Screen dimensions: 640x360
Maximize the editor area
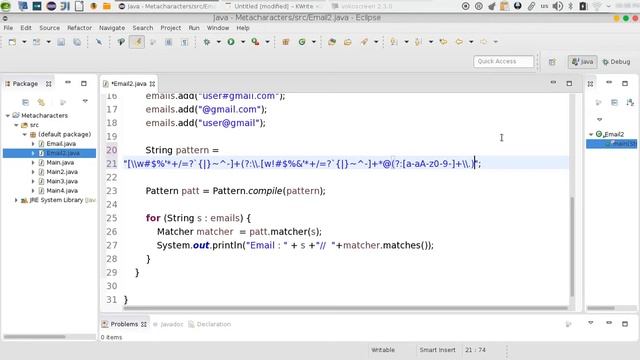click(569, 83)
